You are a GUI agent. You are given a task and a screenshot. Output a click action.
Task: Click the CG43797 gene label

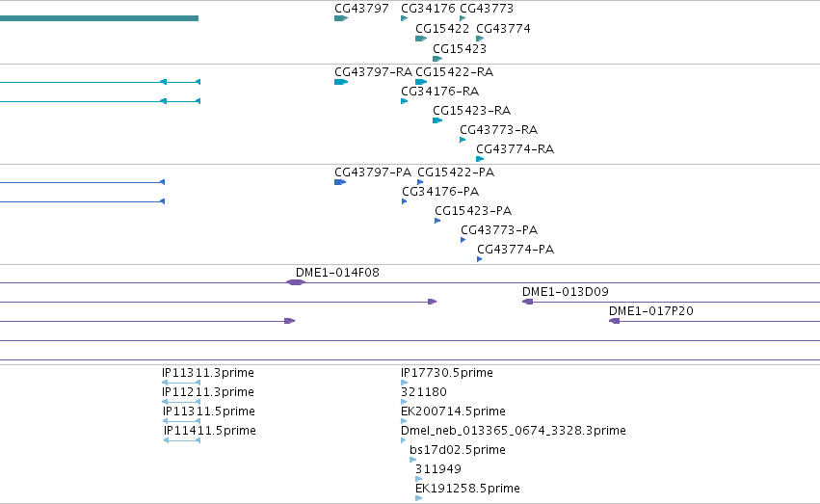click(x=361, y=9)
